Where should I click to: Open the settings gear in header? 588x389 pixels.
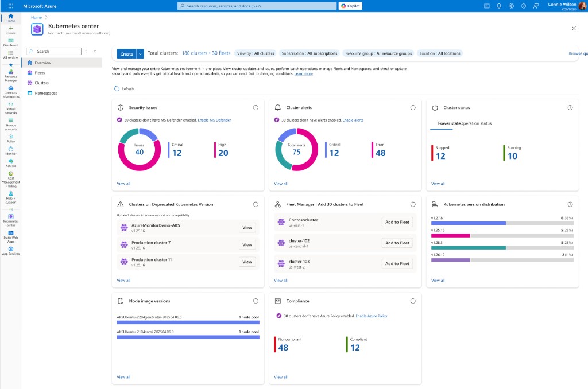click(x=511, y=6)
